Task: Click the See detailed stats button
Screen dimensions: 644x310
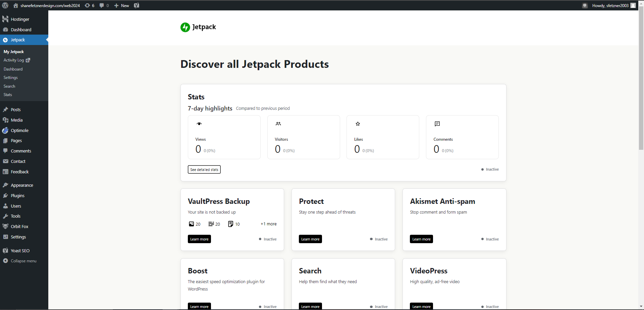Action: (204, 170)
